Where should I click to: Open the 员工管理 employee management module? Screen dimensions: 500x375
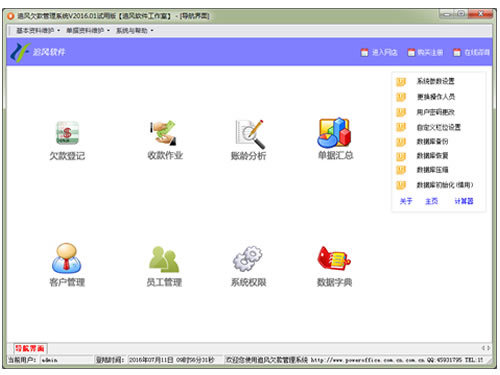[x=164, y=266]
